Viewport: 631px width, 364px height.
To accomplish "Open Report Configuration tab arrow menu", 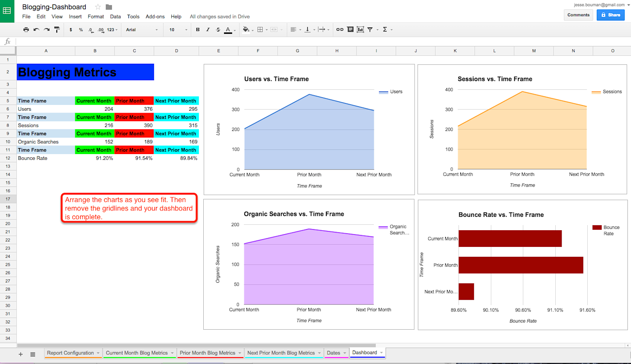I will [98, 353].
